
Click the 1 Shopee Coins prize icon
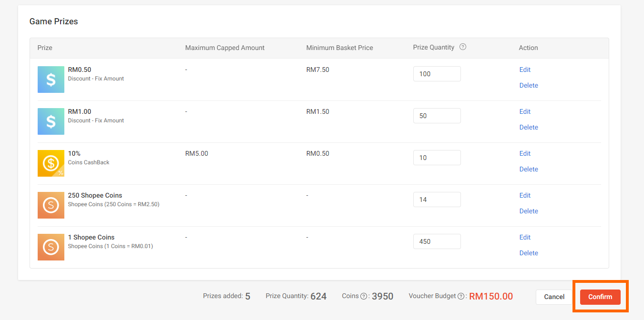coord(51,247)
